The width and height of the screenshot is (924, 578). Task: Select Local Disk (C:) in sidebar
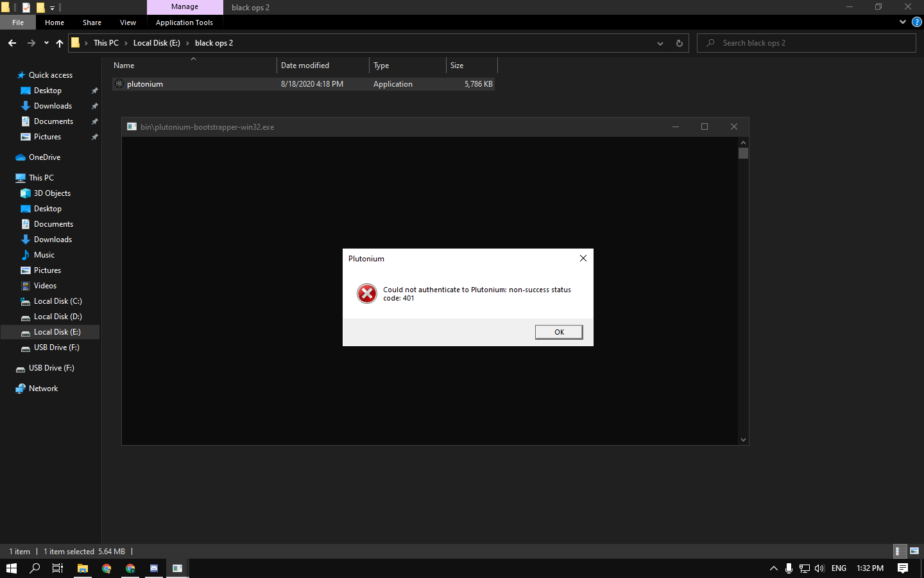tap(58, 301)
